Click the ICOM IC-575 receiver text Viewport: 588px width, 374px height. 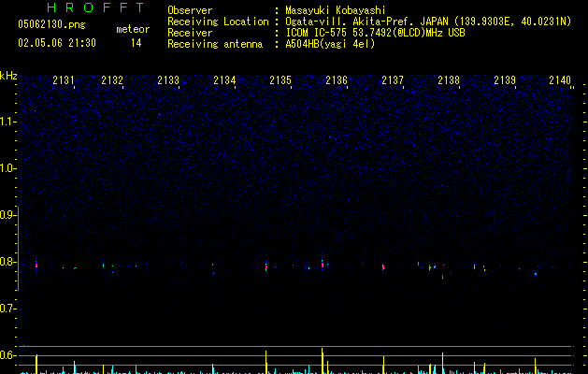[x=375, y=33]
